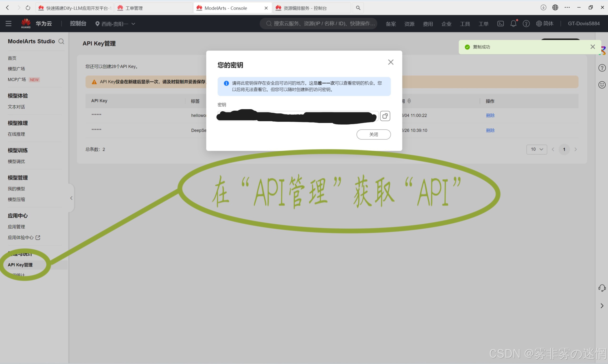
Task: Dismiss the 复制成功 notification
Action: point(593,47)
